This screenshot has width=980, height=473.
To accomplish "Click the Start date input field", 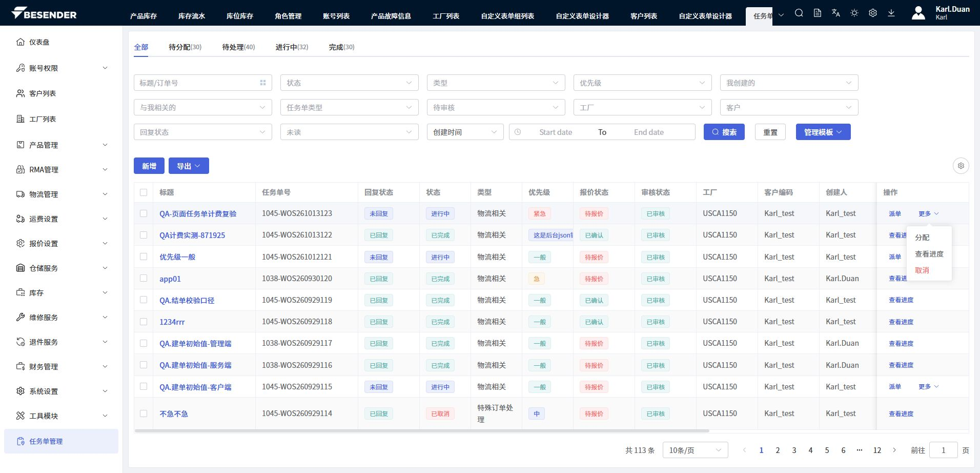I will (x=556, y=132).
